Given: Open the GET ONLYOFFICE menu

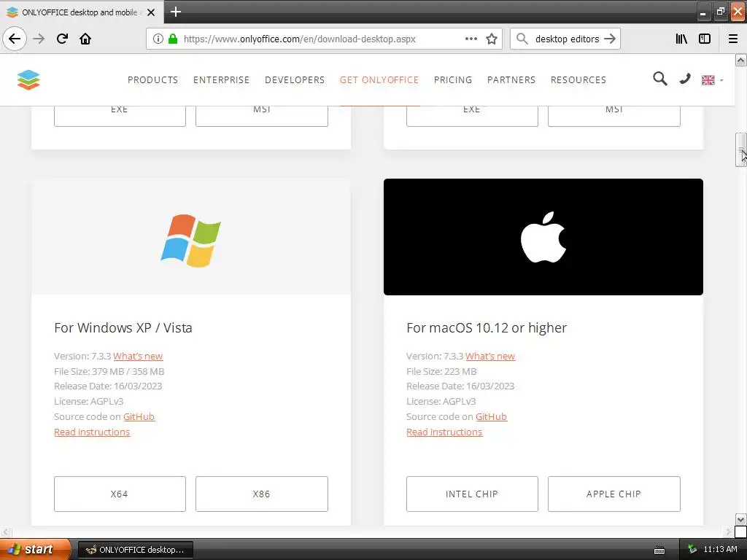Looking at the screenshot, I should (x=379, y=80).
